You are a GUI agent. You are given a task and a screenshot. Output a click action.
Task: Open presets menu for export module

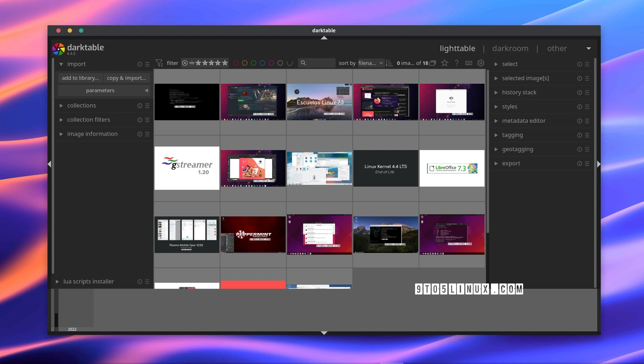pos(587,164)
